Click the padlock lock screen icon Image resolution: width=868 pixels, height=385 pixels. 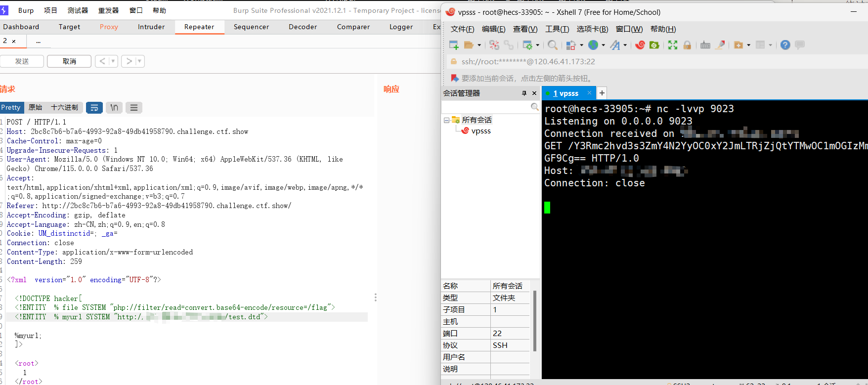(x=687, y=45)
